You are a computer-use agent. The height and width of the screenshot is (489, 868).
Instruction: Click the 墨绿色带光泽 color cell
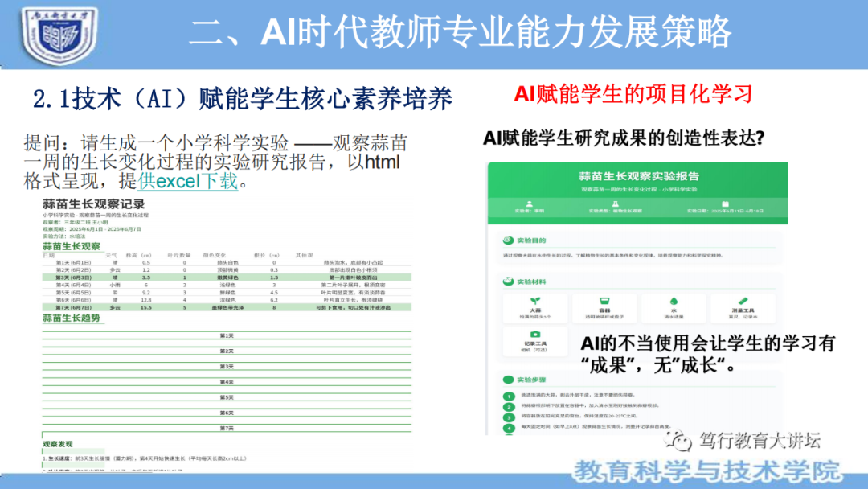point(228,307)
